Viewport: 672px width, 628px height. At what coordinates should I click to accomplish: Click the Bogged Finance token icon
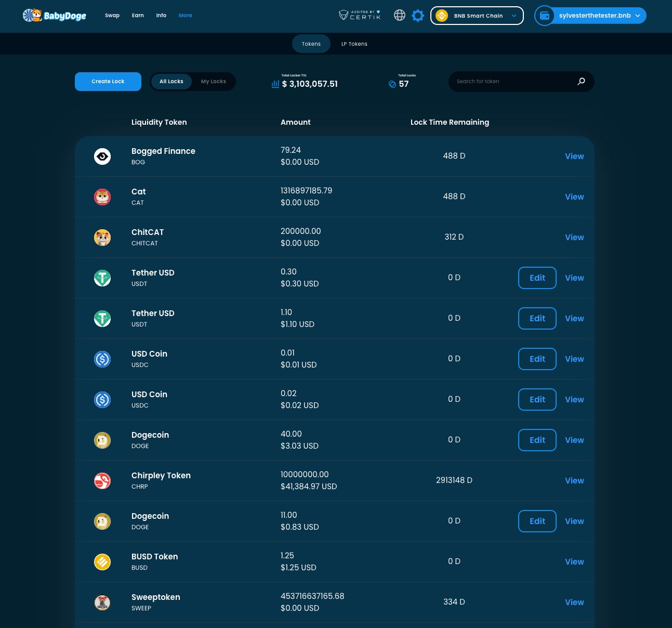(x=102, y=156)
